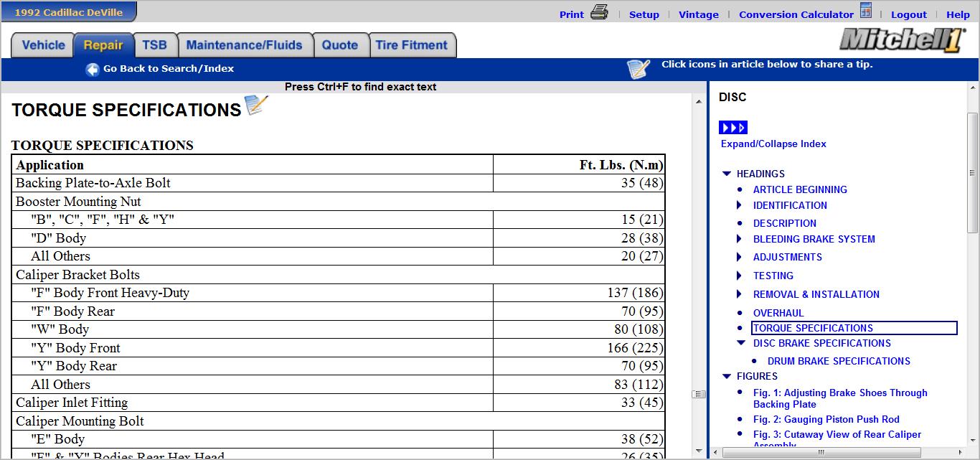Click the article vertical scrollbar thumb
This screenshot has height=460, width=980.
click(699, 394)
